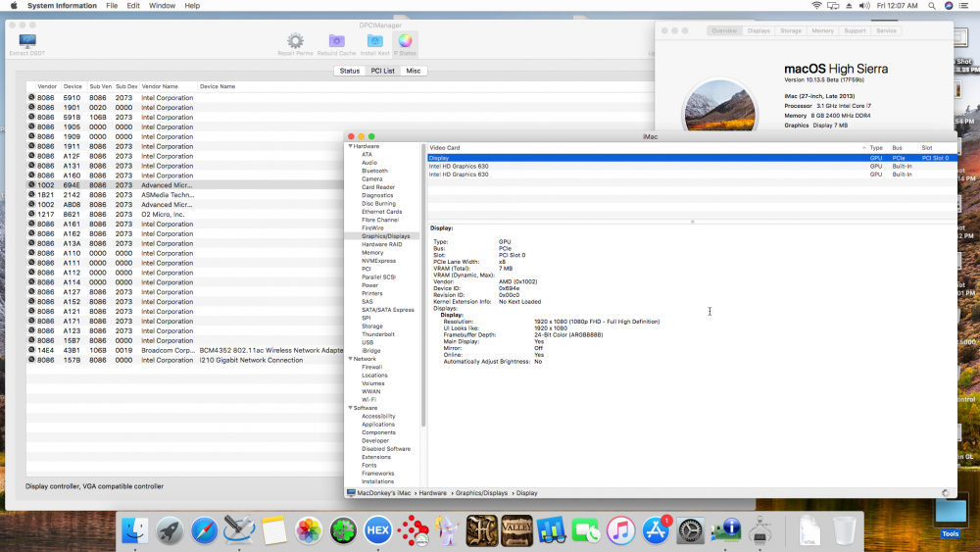The image size is (980, 552).
Task: Open Clover Configurator green clover dock icon
Action: [343, 530]
